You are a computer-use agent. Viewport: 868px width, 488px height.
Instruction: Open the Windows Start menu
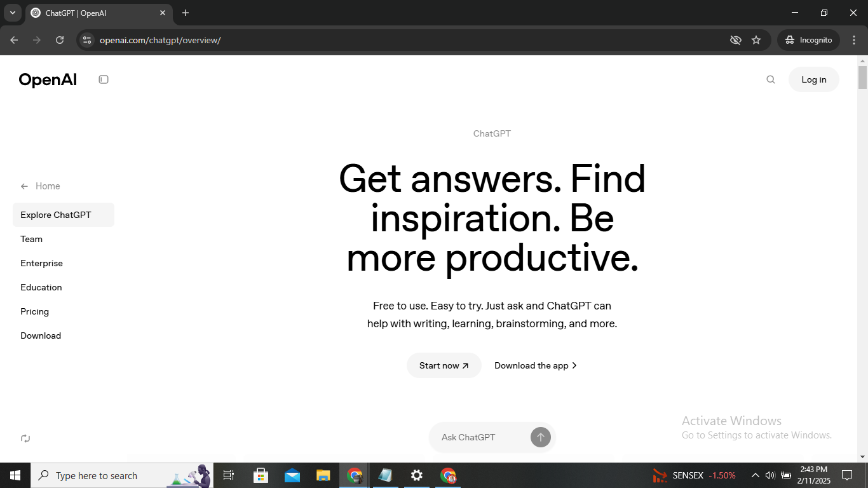pos(15,475)
